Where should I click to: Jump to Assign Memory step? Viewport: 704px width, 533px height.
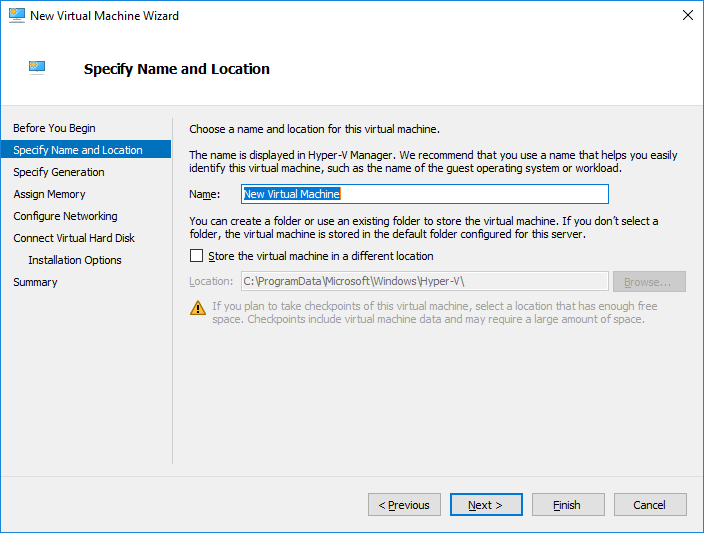pos(49,194)
